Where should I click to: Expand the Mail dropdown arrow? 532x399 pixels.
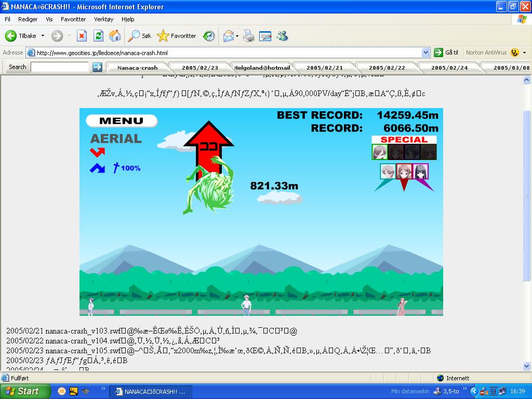pos(237,36)
